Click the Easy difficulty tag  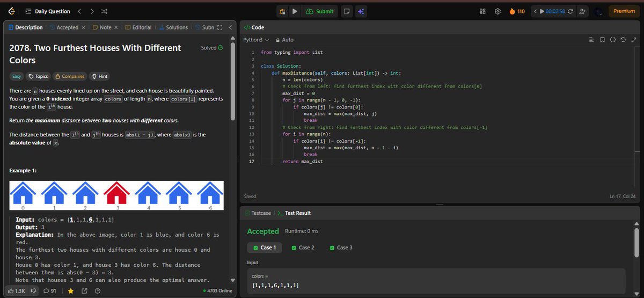point(17,77)
